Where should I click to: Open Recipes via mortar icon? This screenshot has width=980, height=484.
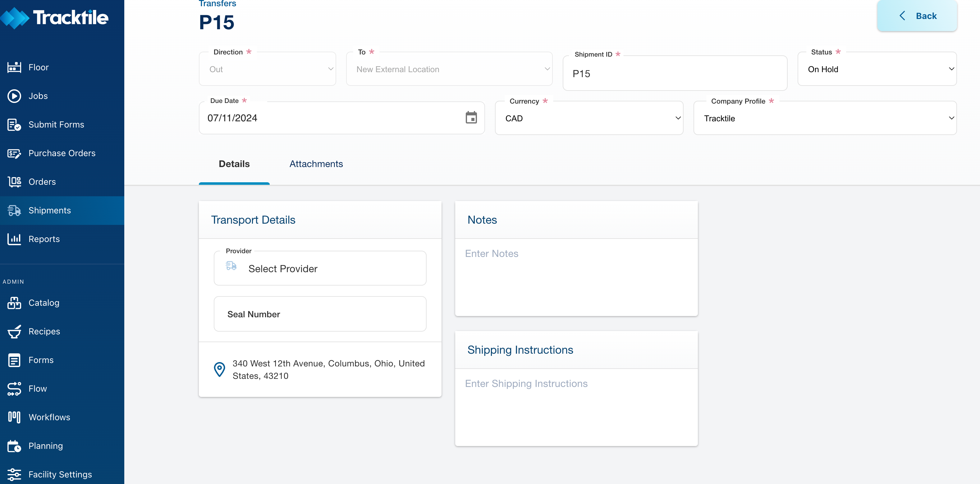coord(14,332)
